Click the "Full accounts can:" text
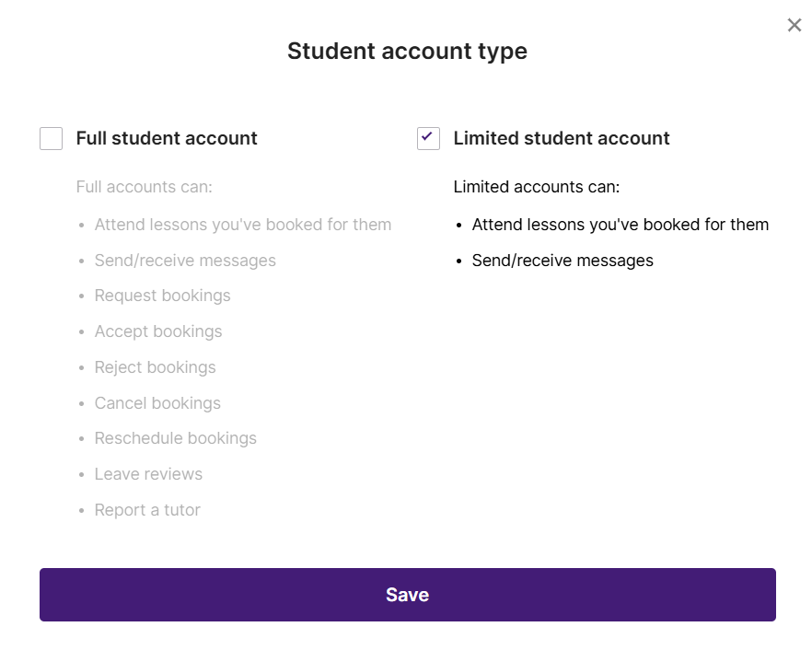 coord(145,187)
